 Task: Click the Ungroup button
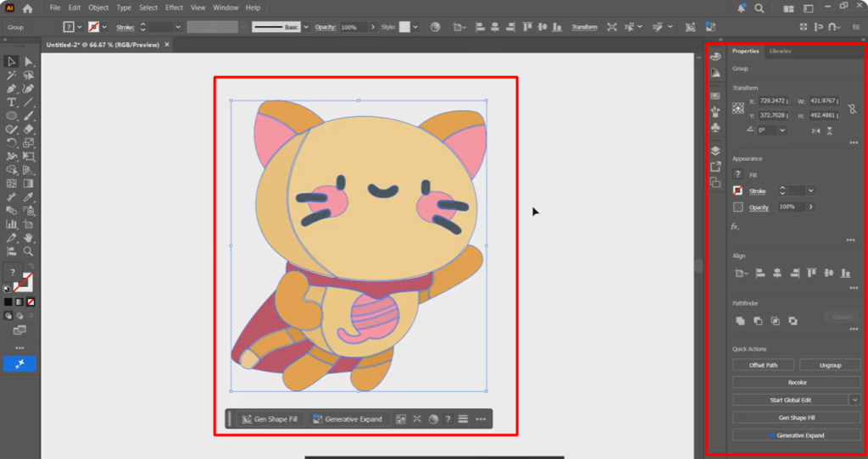click(x=830, y=365)
